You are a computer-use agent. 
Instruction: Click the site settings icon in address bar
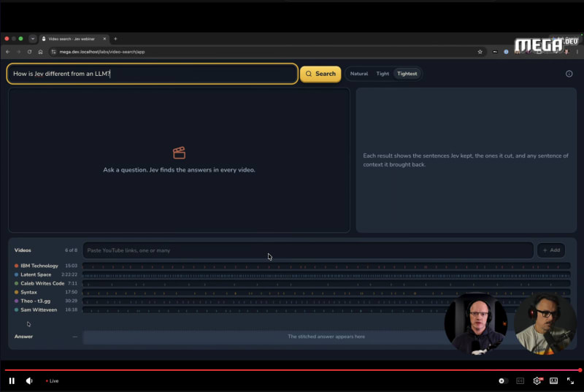53,52
